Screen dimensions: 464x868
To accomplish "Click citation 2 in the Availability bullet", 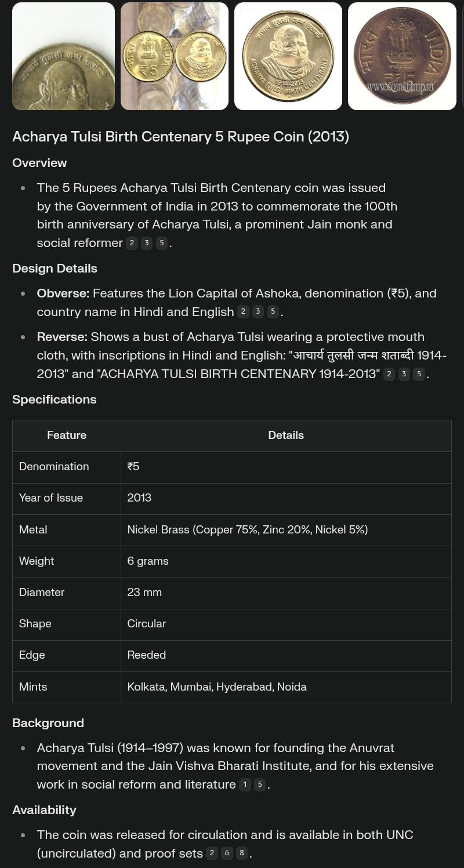I will click(212, 853).
